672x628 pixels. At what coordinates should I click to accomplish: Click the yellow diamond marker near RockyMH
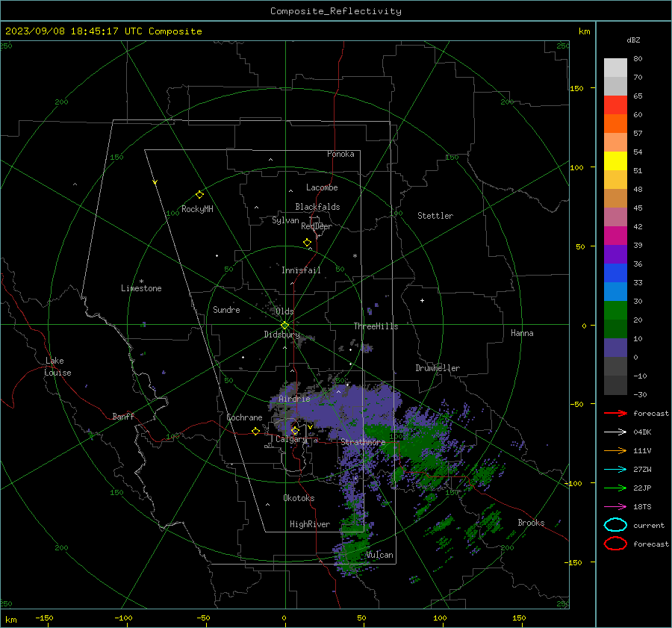tap(199, 195)
